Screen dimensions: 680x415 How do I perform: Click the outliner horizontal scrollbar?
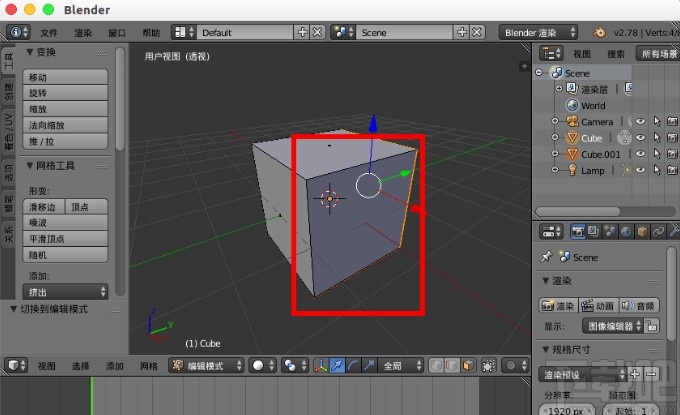578,211
